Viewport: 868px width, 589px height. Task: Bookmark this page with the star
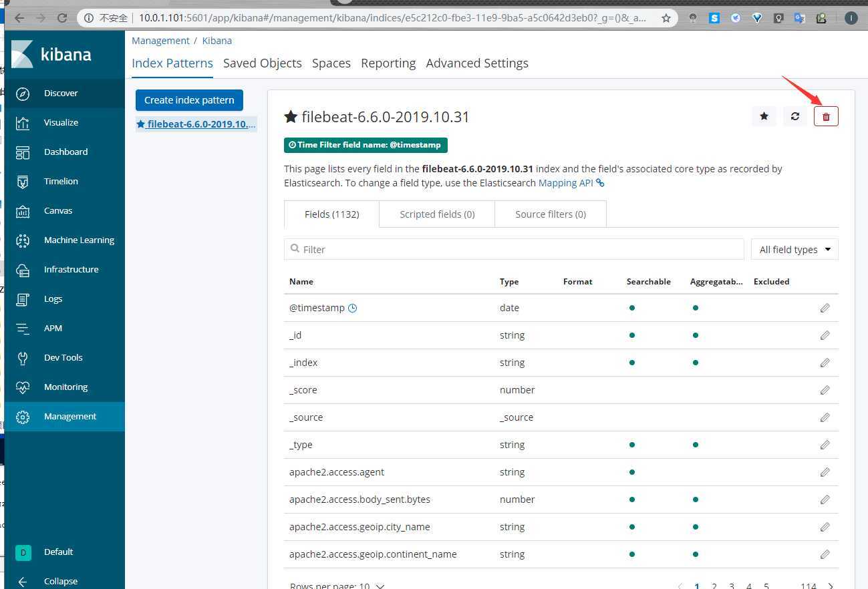pyautogui.click(x=666, y=18)
